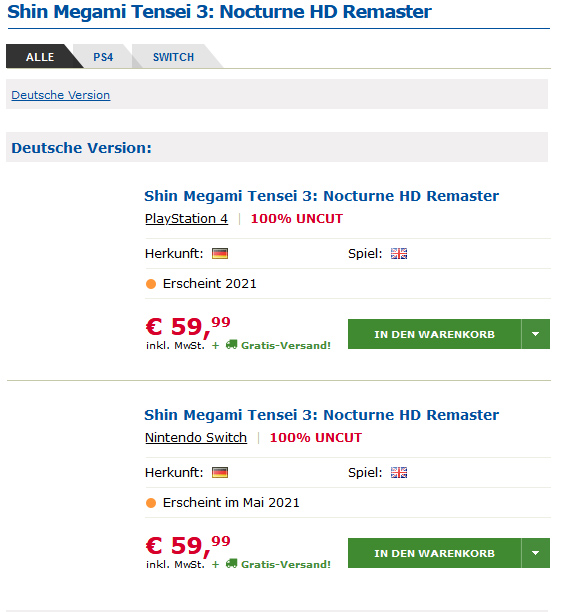The width and height of the screenshot is (561, 612).
Task: Select the ALLE tab
Action: (x=40, y=57)
